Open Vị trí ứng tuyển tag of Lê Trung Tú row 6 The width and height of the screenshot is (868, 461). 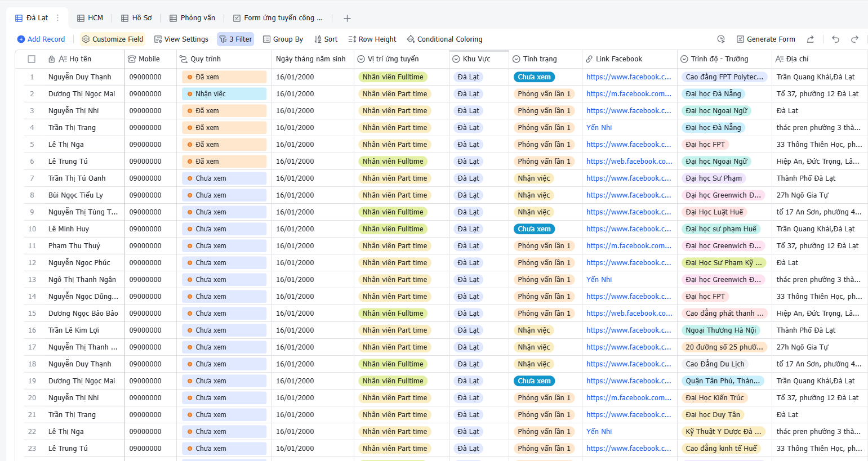click(393, 162)
